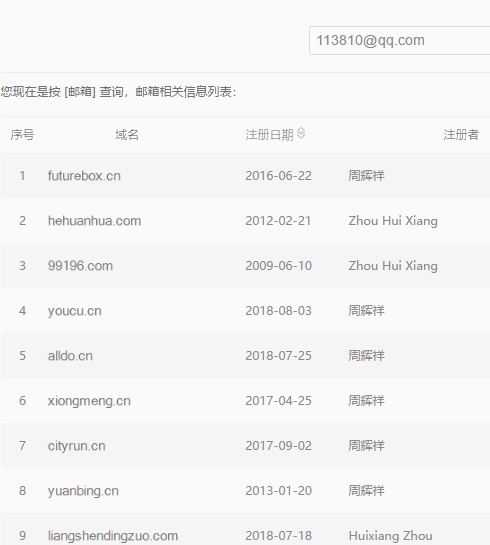This screenshot has height=545, width=490.
Task: Open the liangshendingzuo.com domain link
Action: coord(113,536)
